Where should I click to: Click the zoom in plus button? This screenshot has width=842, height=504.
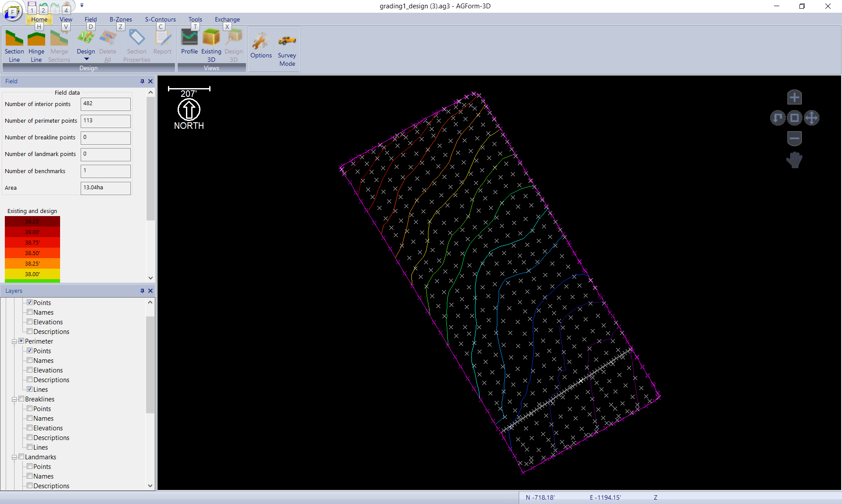pyautogui.click(x=794, y=97)
